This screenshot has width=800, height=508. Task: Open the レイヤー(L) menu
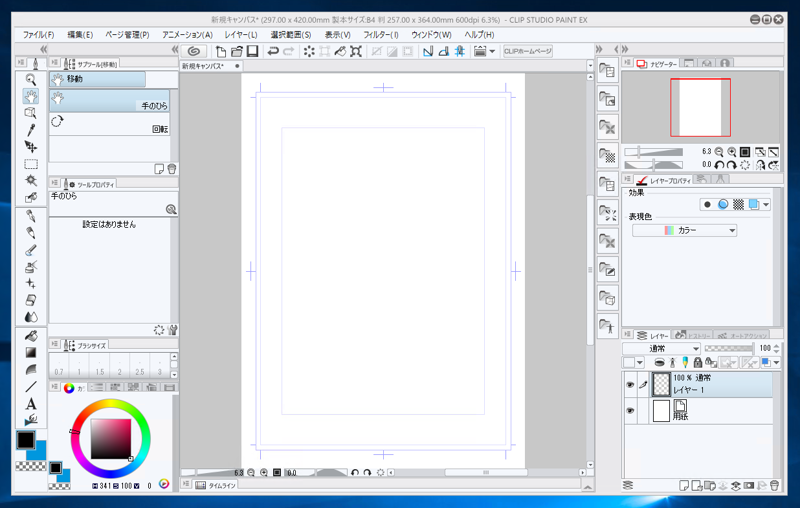pos(241,35)
